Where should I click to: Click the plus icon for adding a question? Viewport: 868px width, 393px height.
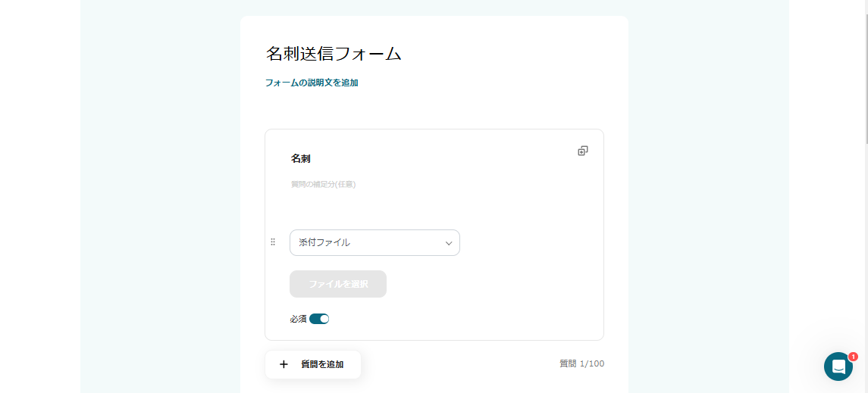[x=284, y=364]
